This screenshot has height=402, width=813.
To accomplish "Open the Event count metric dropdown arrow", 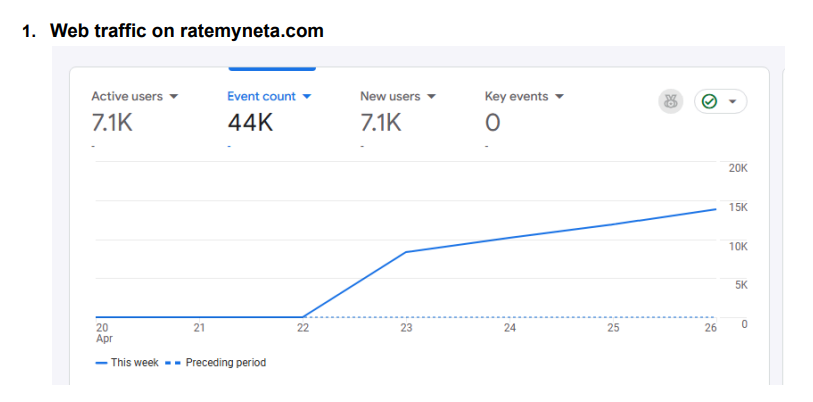I will tap(306, 96).
